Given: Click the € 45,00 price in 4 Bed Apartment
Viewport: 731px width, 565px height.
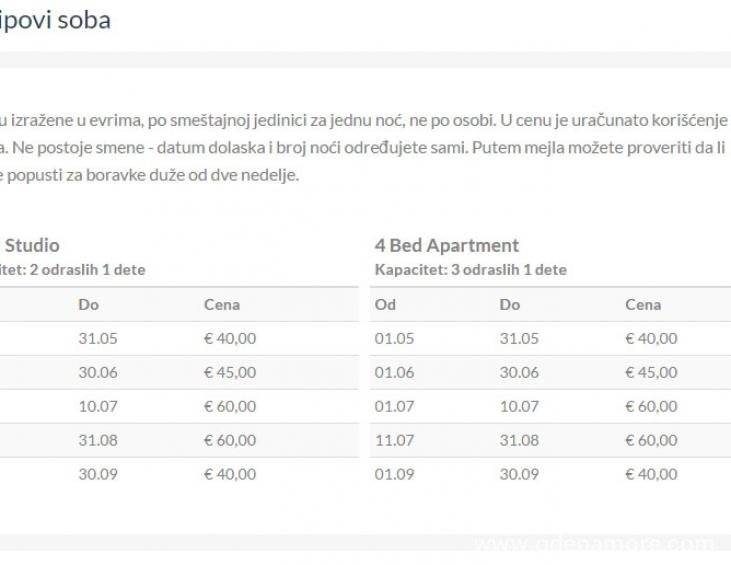Looking at the screenshot, I should click(x=651, y=373).
